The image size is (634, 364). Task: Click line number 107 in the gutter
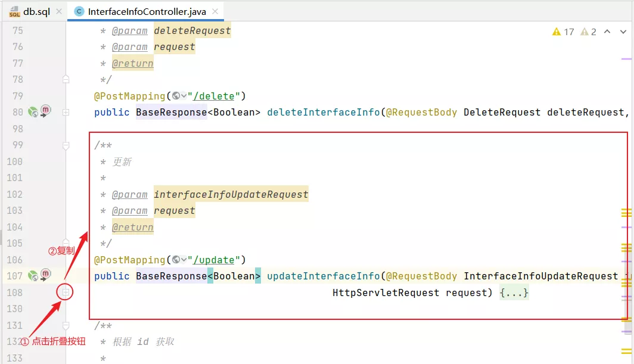pos(14,276)
